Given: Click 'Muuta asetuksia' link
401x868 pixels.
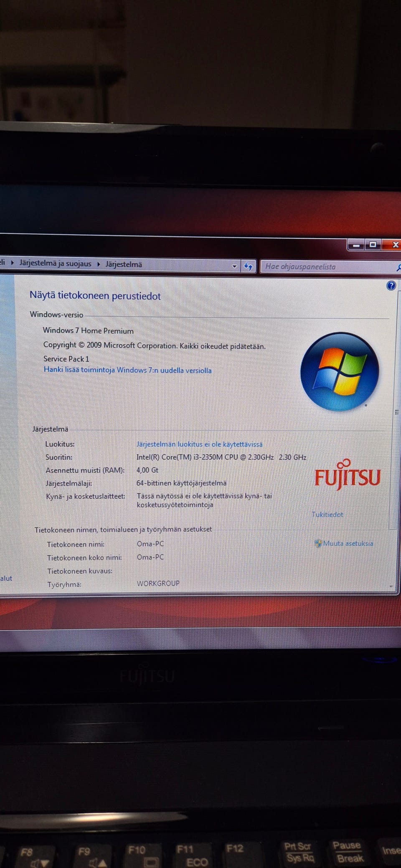Looking at the screenshot, I should 348,543.
